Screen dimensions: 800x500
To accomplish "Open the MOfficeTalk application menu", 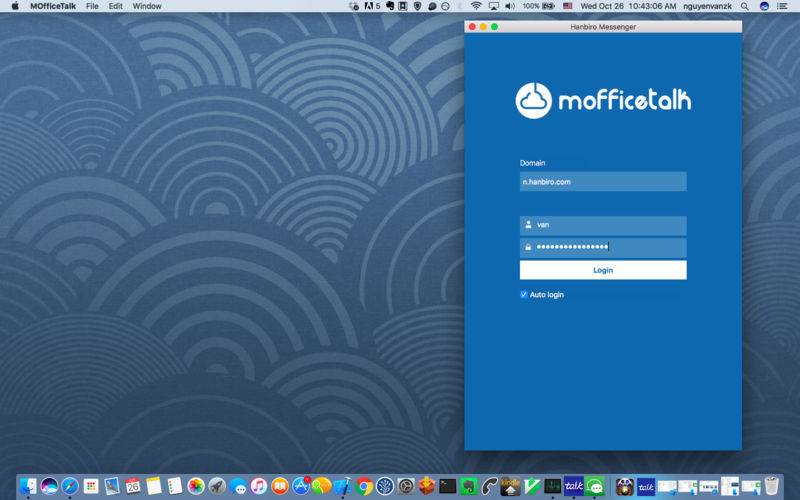I will [53, 6].
